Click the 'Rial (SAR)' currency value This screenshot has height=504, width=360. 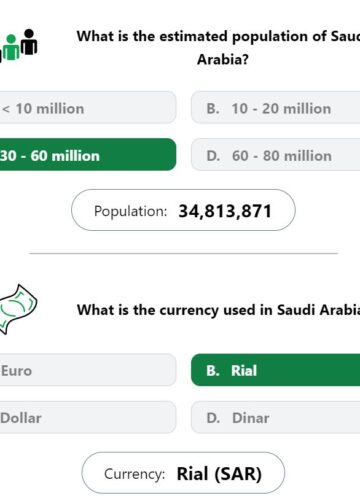pyautogui.click(x=219, y=474)
